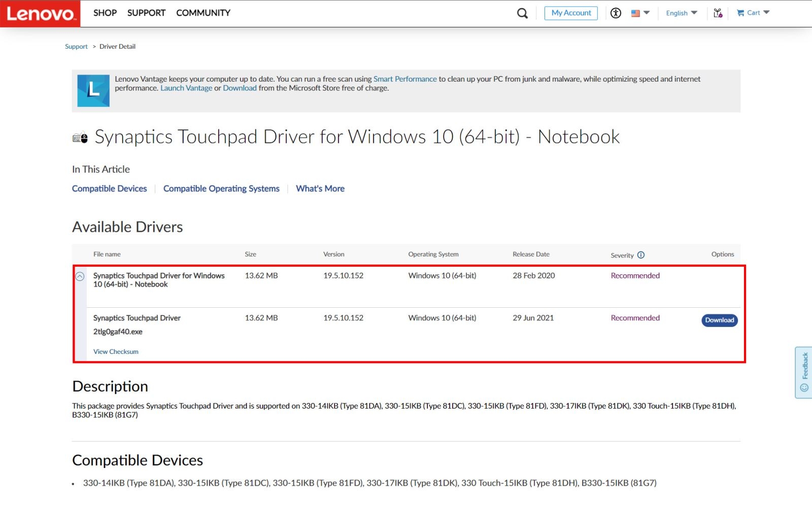Click the In This Article label

101,169
